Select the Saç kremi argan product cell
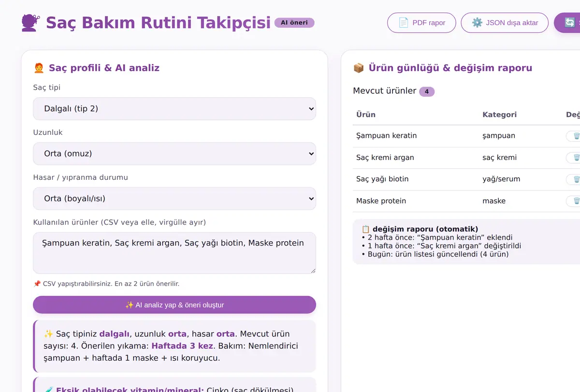Viewport: 580px width, 392px height. click(x=385, y=158)
